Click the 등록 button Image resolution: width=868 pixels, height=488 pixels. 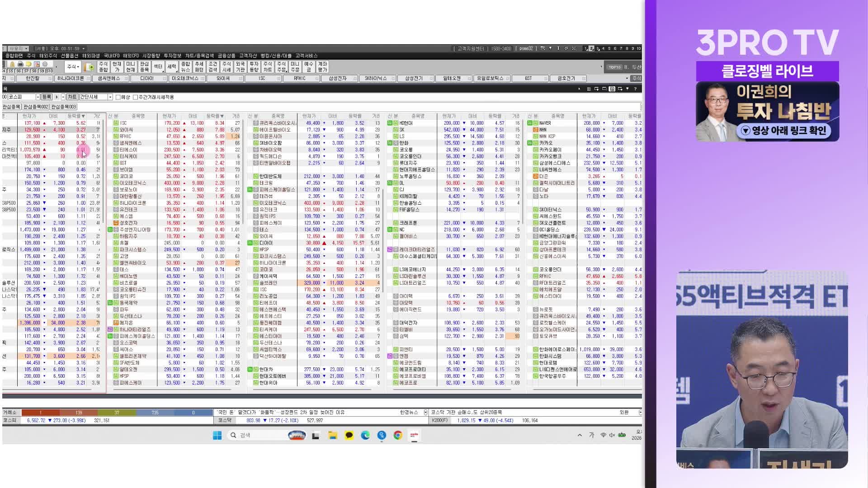(47, 97)
